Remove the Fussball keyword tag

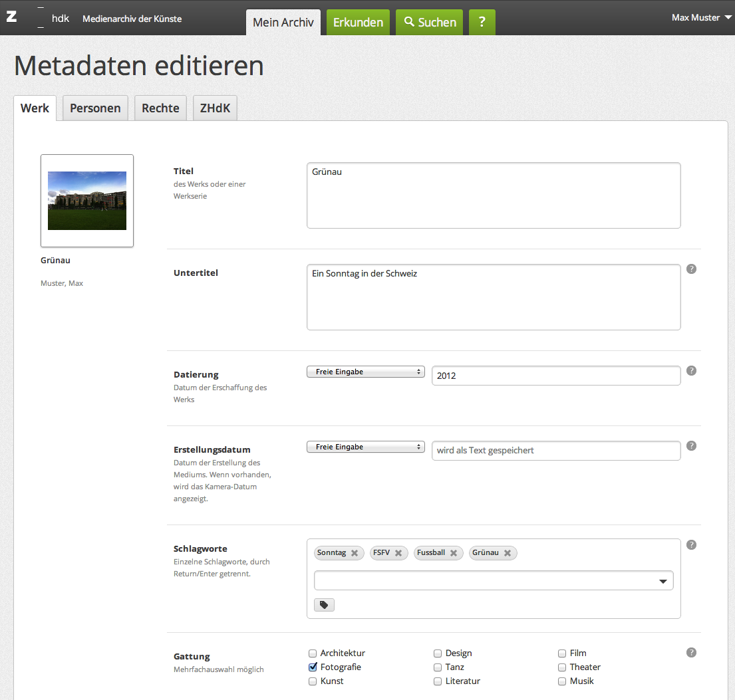coord(454,553)
